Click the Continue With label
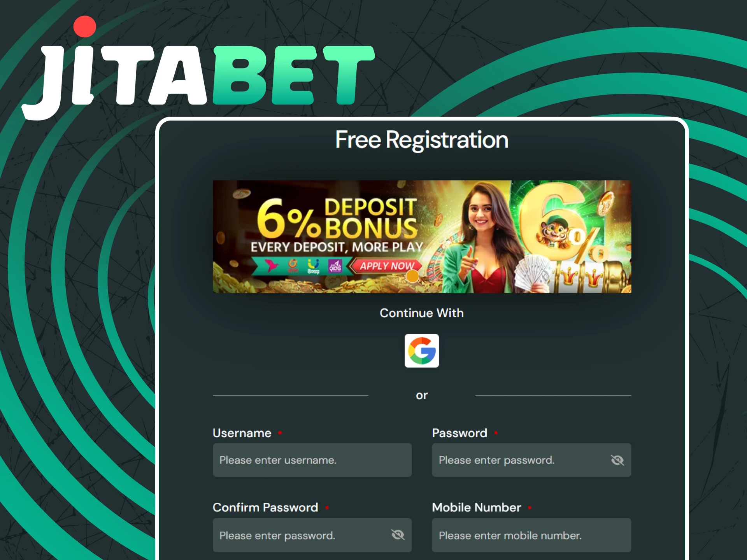The height and width of the screenshot is (560, 747). (x=422, y=313)
